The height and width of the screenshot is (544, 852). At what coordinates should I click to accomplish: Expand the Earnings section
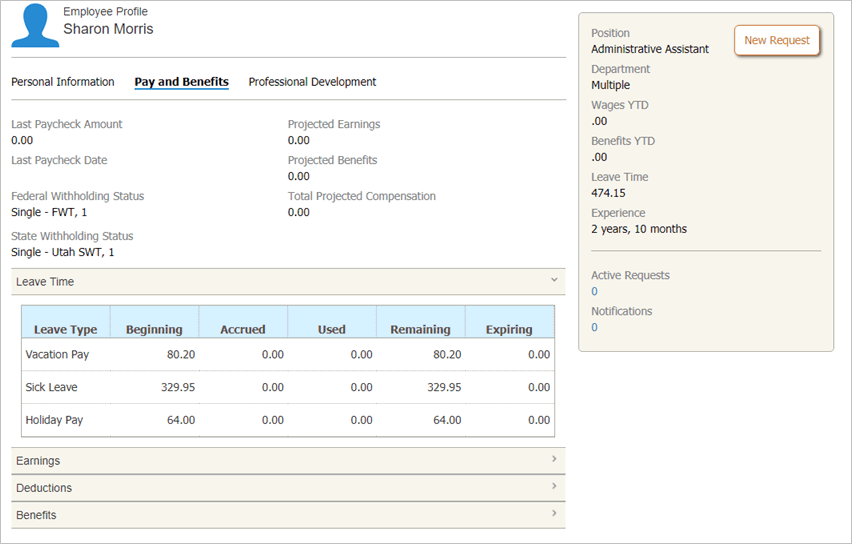(288, 461)
